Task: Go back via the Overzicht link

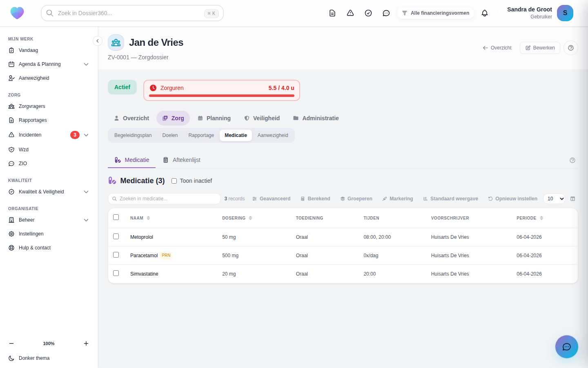Action: click(497, 48)
